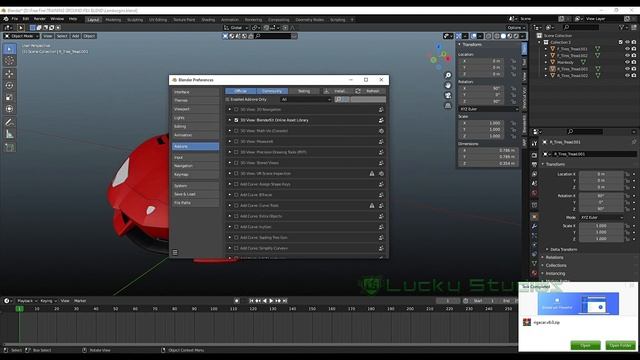Click the Location X field in N panel
640x360 pixels.
tap(481, 61)
